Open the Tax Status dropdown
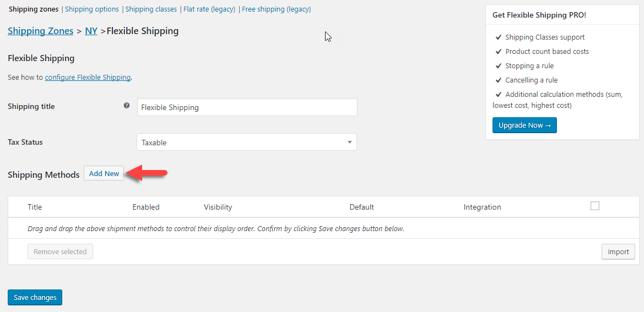The width and height of the screenshot is (644, 312). tap(246, 143)
